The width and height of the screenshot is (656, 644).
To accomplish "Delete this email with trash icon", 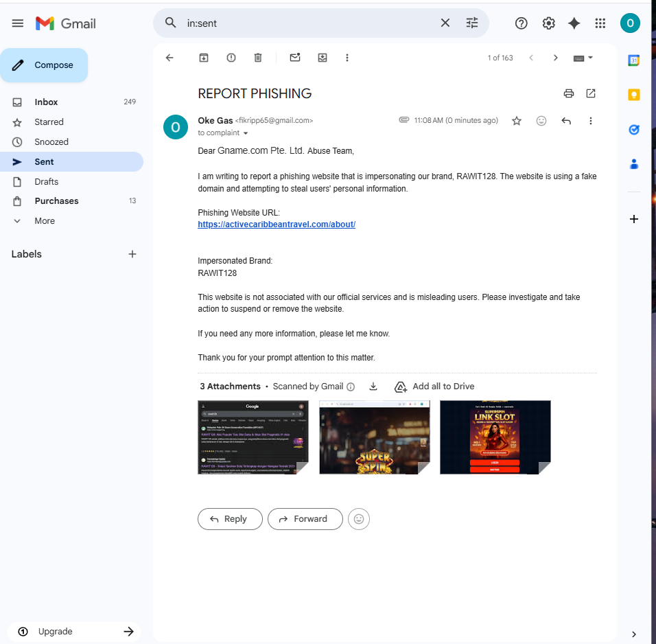I will [258, 58].
